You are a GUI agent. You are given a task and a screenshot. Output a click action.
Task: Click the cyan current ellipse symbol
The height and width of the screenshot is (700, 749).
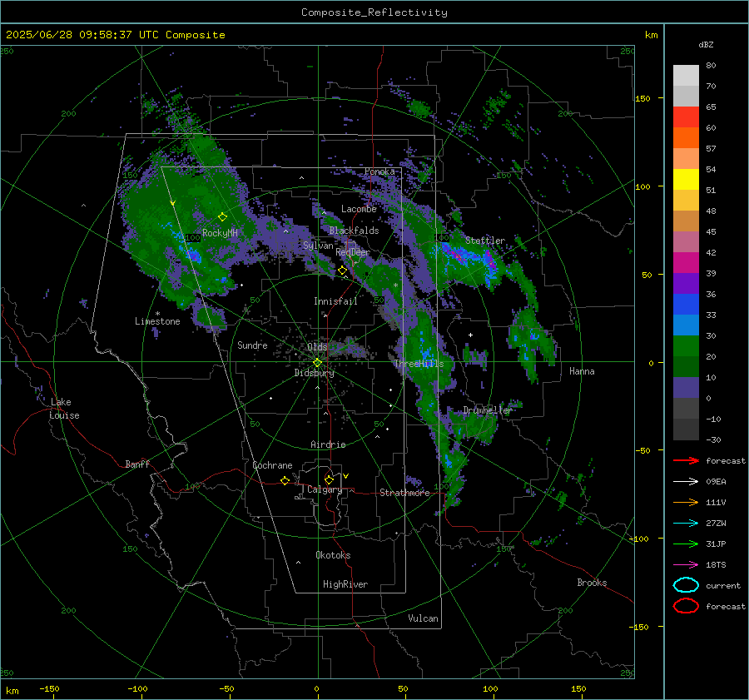pyautogui.click(x=686, y=585)
